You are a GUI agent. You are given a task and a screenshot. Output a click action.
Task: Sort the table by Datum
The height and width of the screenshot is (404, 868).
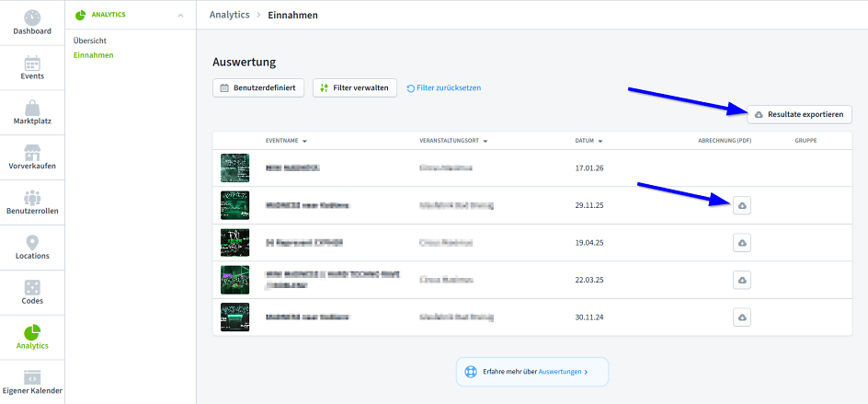coord(588,141)
